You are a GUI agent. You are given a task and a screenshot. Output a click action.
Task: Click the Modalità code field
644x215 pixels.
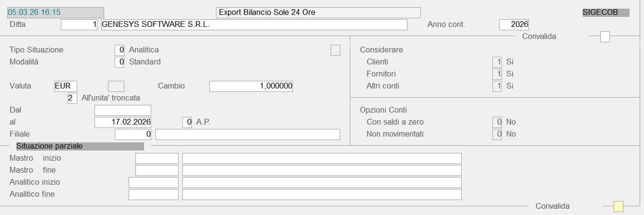click(x=119, y=62)
